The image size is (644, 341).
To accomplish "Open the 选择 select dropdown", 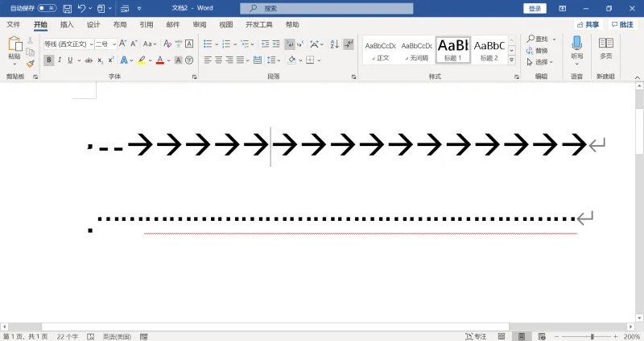I will tap(540, 62).
